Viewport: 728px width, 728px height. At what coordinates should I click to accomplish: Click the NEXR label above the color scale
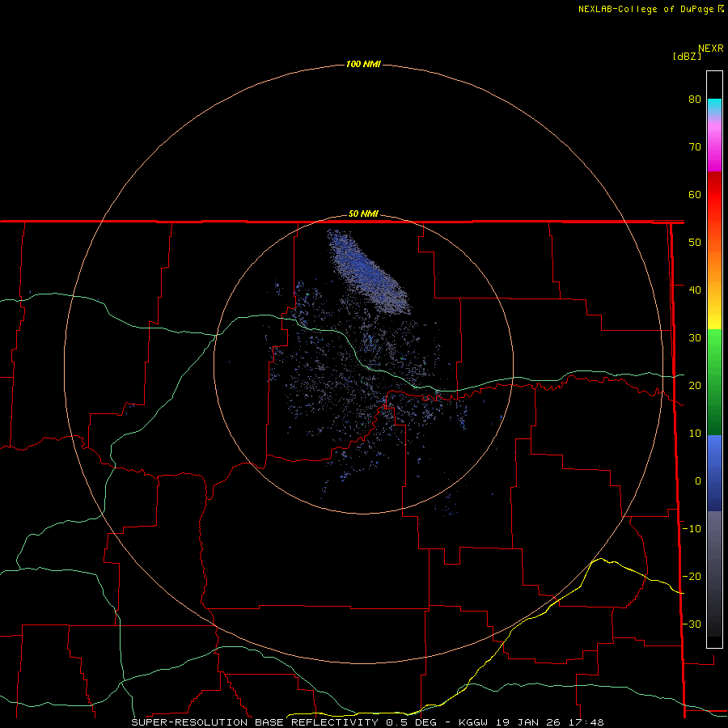711,49
